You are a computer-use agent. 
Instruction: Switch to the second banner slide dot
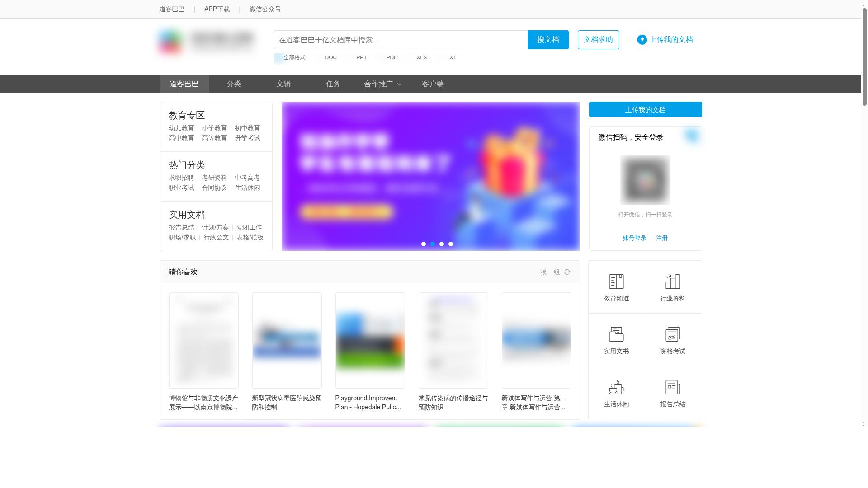click(433, 244)
